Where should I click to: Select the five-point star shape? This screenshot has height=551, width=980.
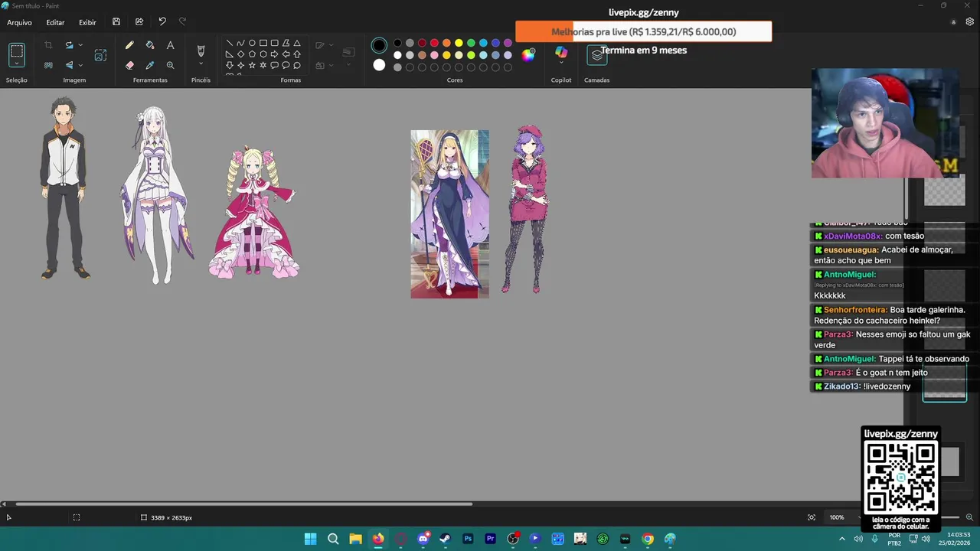[252, 65]
